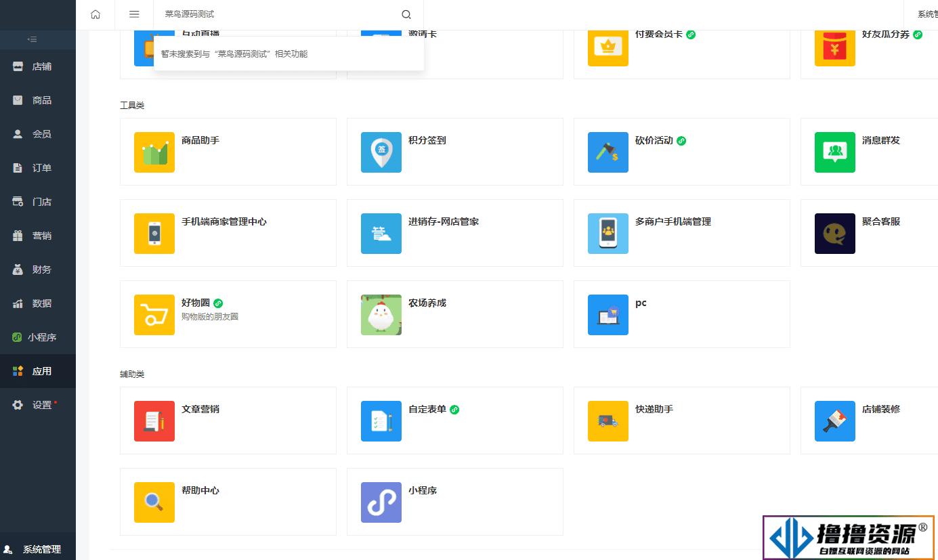Click the 帮助中心 title text
Screen dimensions: 938x560
point(200,490)
